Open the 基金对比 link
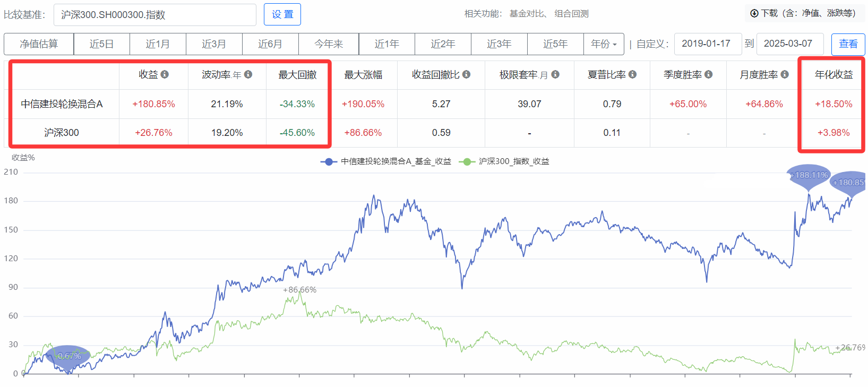The width and height of the screenshot is (868, 387). 527,14
